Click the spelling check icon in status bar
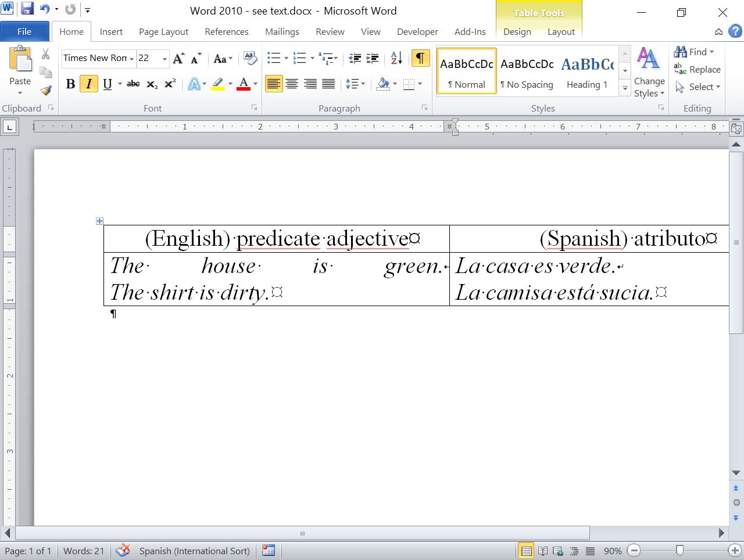This screenshot has height=560, width=744. (123, 550)
